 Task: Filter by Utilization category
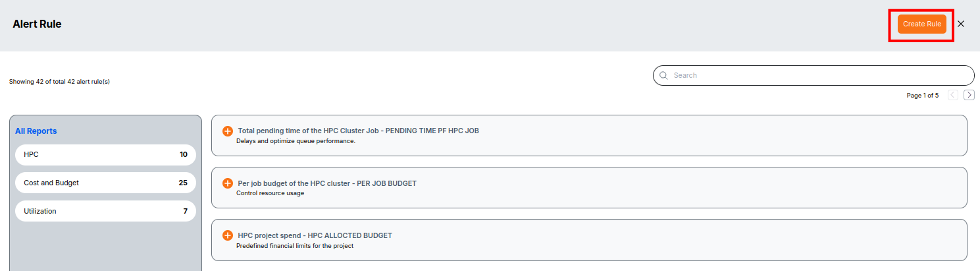pyautogui.click(x=105, y=211)
